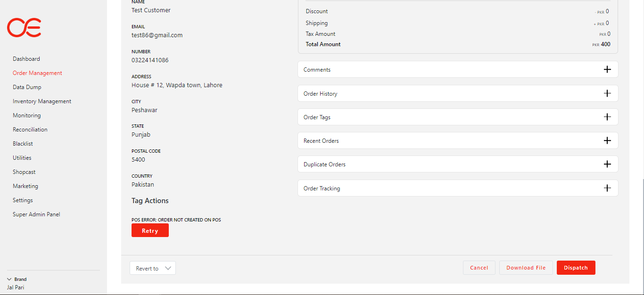Click the Dispatch button
This screenshot has width=644, height=295.
click(x=576, y=268)
